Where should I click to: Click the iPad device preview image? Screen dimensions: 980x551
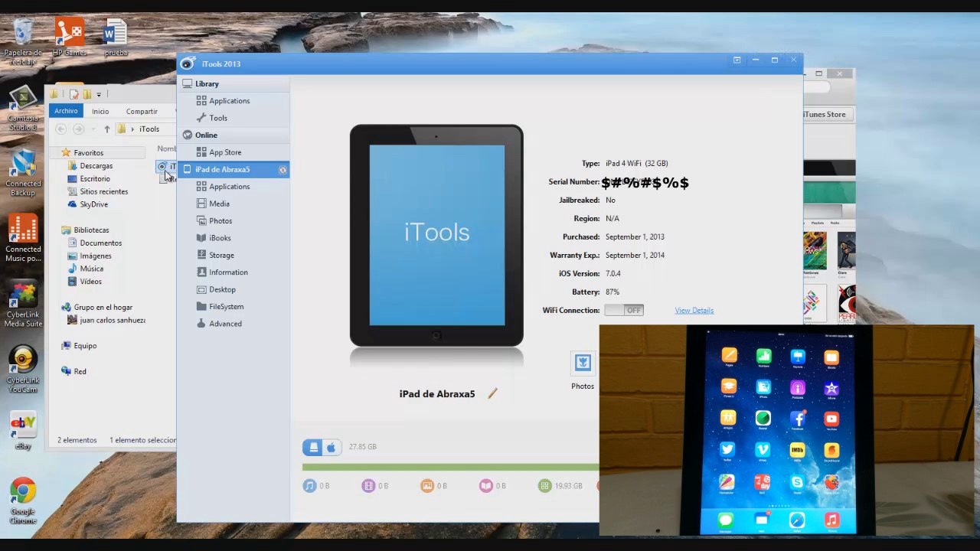436,236
